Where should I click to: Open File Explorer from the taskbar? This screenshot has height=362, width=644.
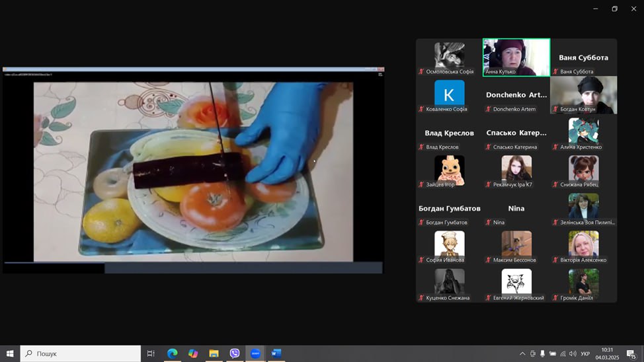214,353
